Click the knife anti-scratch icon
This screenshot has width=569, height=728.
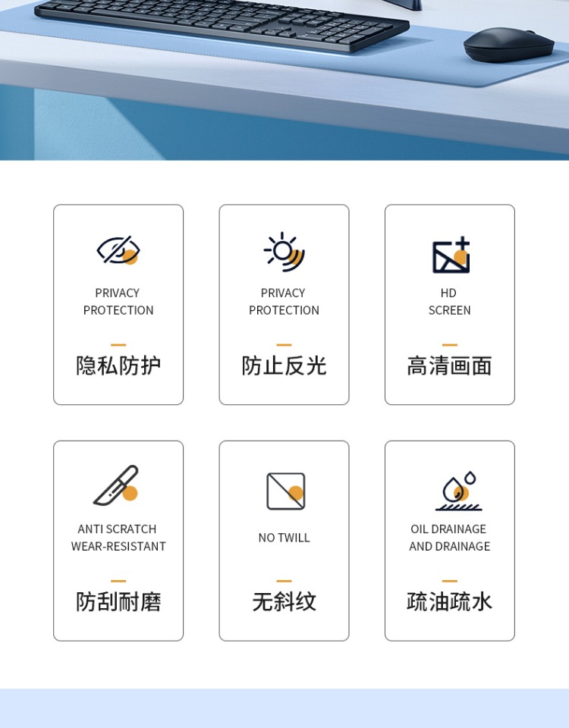117,486
